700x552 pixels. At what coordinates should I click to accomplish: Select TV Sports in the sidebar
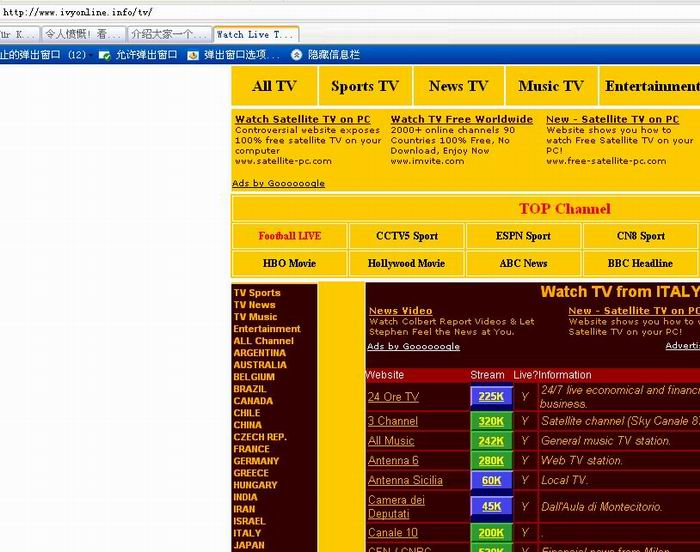coord(257,293)
